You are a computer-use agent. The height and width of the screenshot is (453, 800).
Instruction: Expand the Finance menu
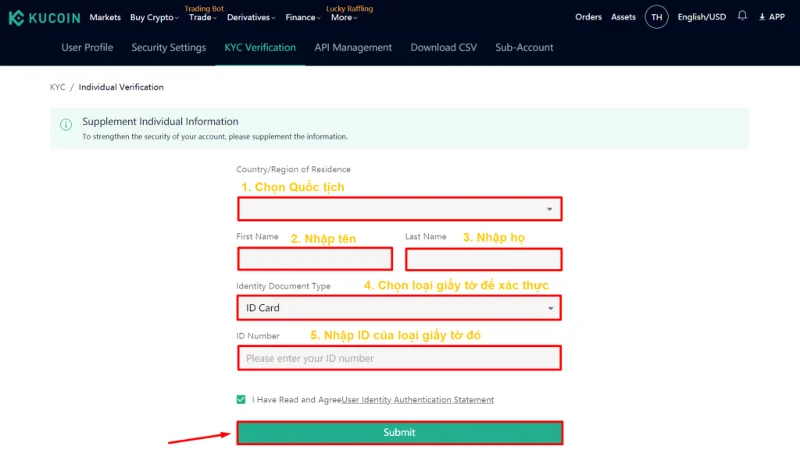tap(303, 17)
